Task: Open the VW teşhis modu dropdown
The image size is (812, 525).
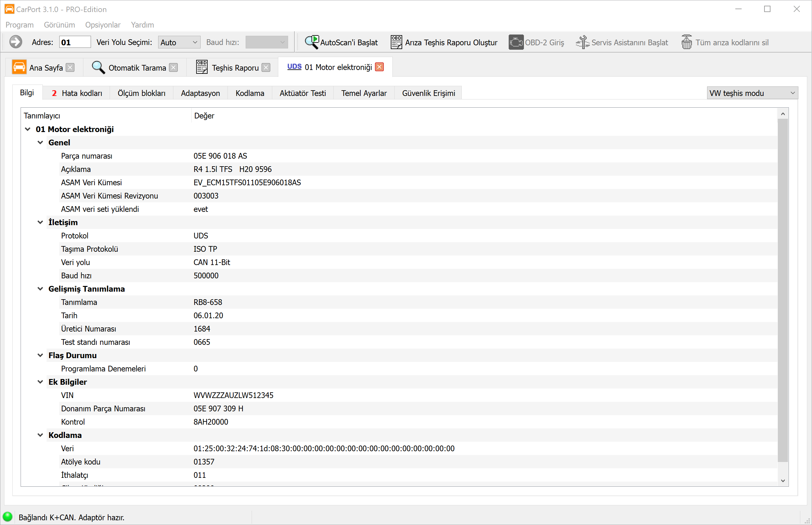Action: [x=752, y=93]
